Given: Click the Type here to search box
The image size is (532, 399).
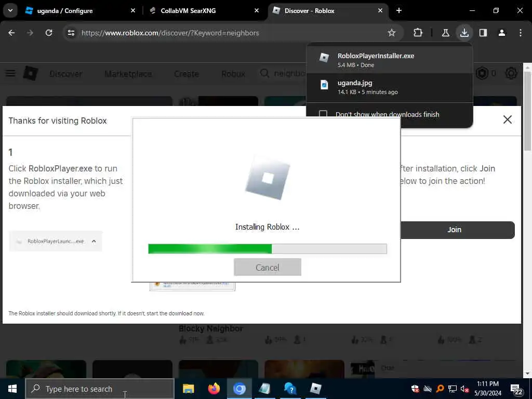Looking at the screenshot, I should (x=100, y=389).
